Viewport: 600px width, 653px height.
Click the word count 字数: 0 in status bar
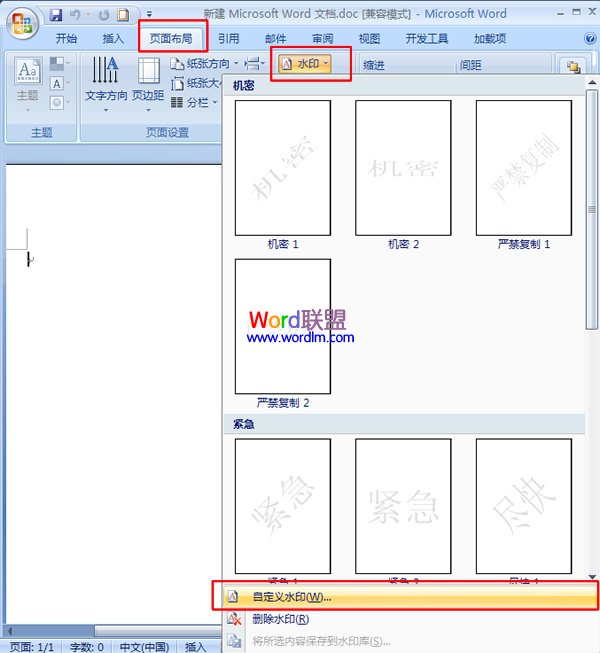(x=87, y=647)
